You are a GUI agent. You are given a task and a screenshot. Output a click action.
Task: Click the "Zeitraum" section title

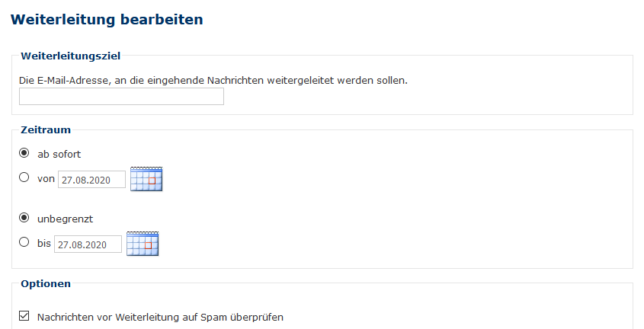pos(46,130)
